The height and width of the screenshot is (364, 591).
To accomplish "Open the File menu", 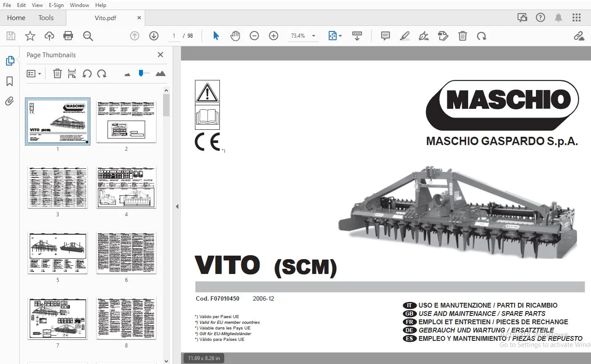I will click(7, 5).
